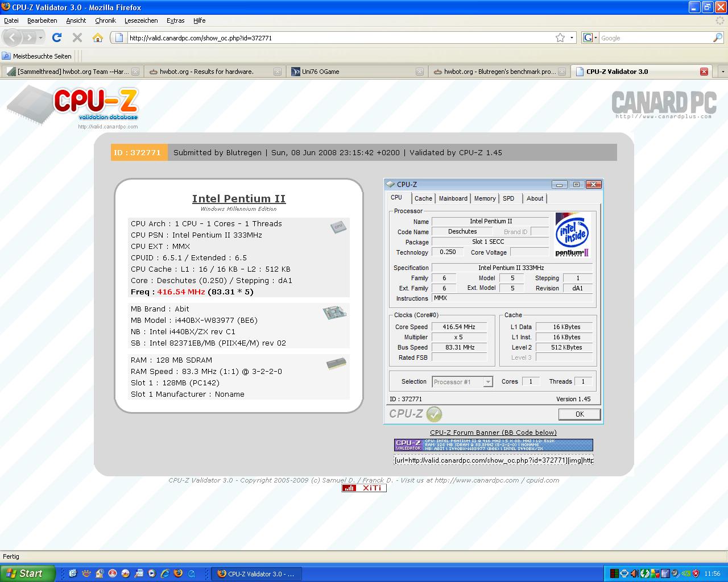
Task: Click the orange ID : 372771 badge
Action: (139, 152)
